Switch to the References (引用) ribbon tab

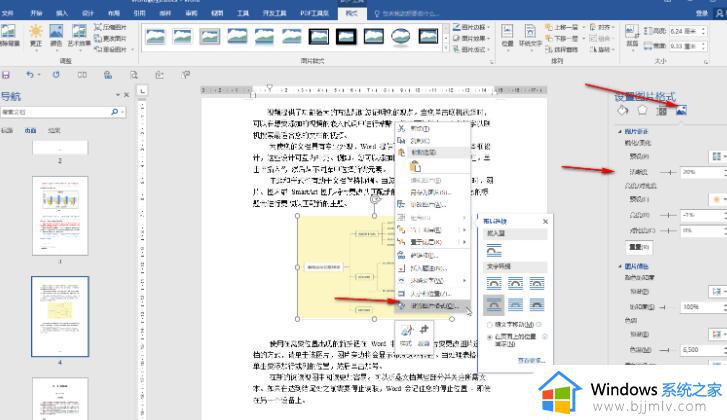[x=140, y=13]
